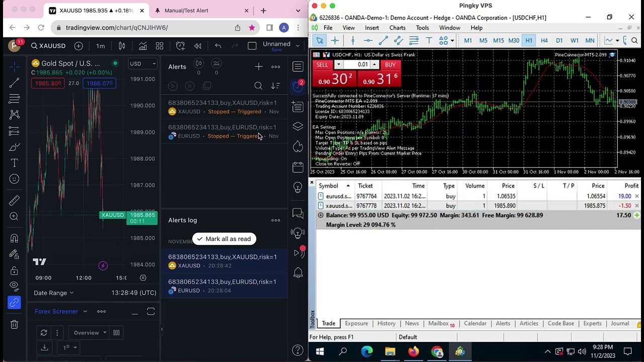The height and width of the screenshot is (362, 644).
Task: Click the undo arrow in TradingView toolbar
Action: 218,46
